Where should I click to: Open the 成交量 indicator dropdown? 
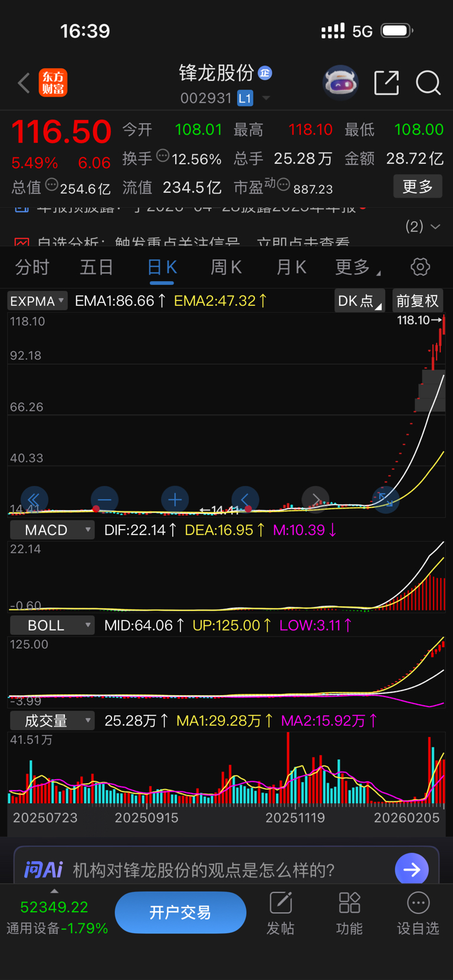(52, 721)
